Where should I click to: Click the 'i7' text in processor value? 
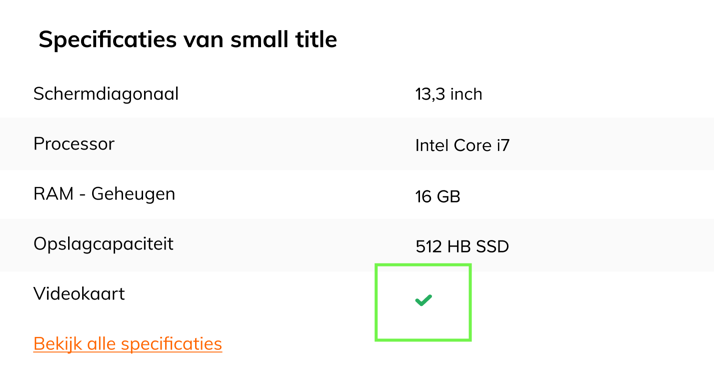[503, 145]
